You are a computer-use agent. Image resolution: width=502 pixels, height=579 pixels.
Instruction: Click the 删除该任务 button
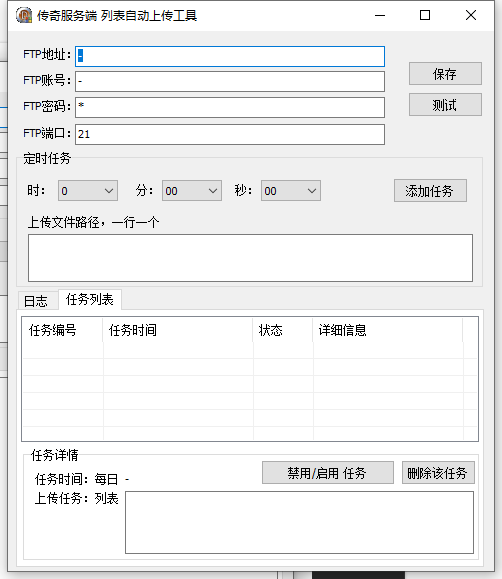[438, 473]
